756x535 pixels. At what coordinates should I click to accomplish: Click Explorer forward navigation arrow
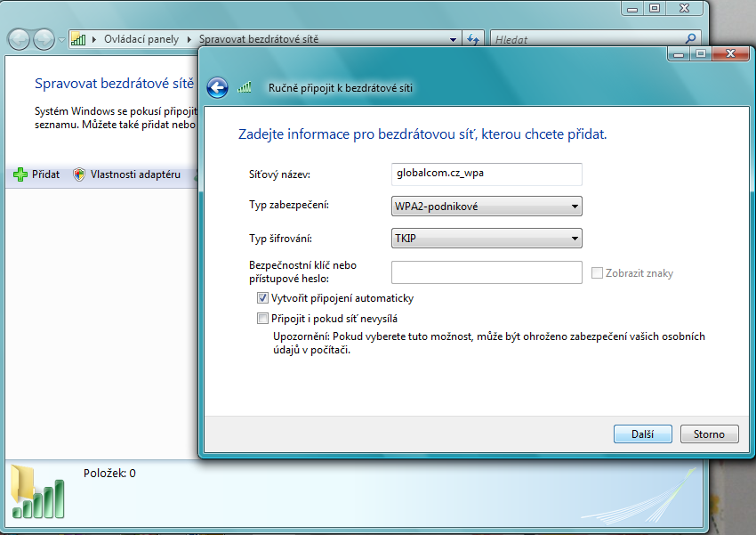coord(44,40)
